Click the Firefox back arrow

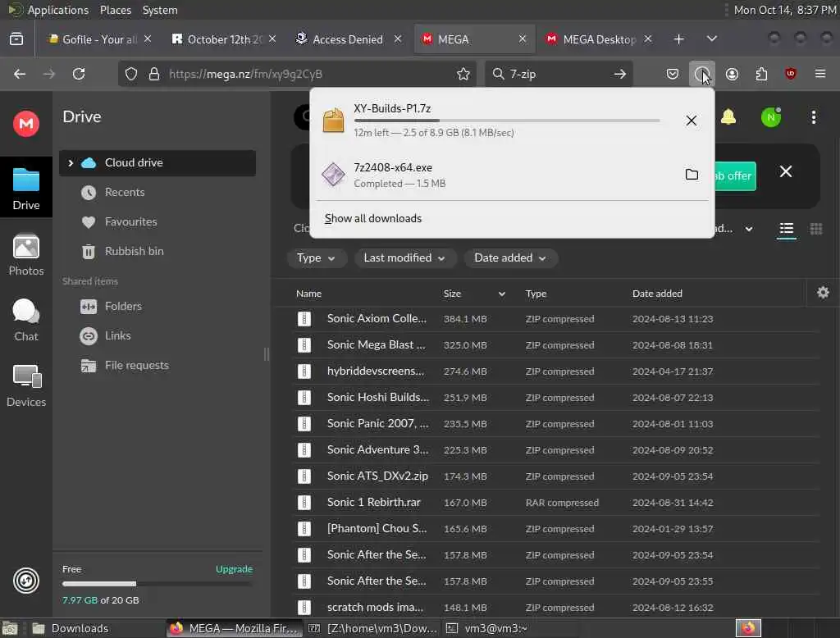pyautogui.click(x=20, y=74)
